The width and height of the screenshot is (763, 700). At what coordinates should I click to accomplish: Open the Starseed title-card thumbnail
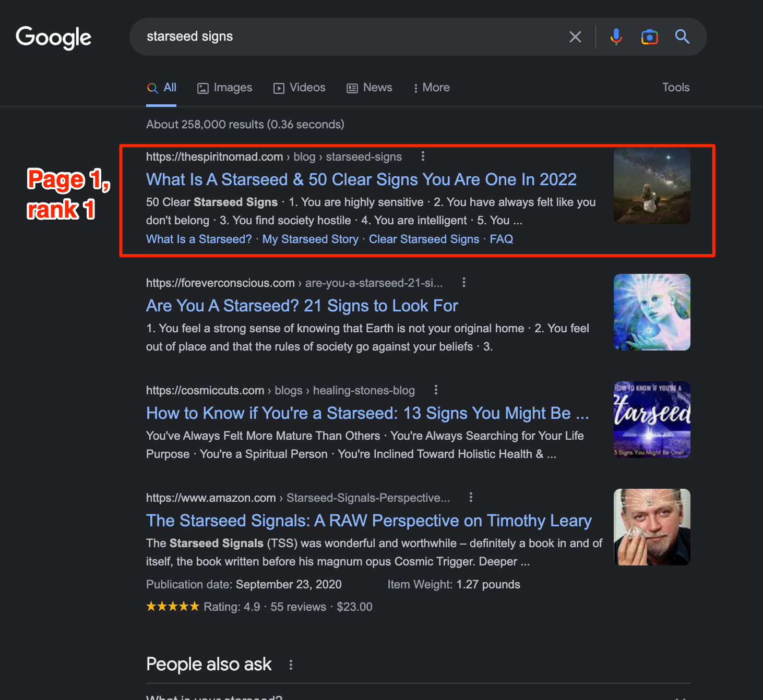[x=652, y=420]
